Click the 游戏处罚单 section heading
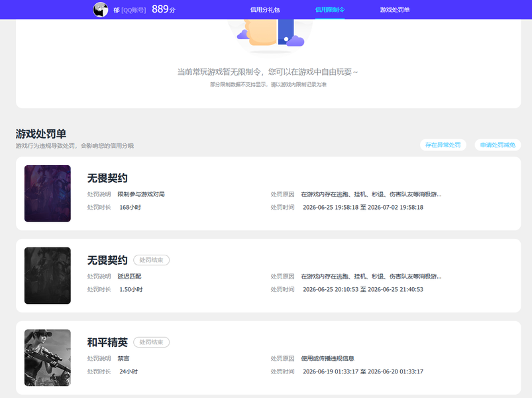The width and height of the screenshot is (532, 398). coord(40,134)
